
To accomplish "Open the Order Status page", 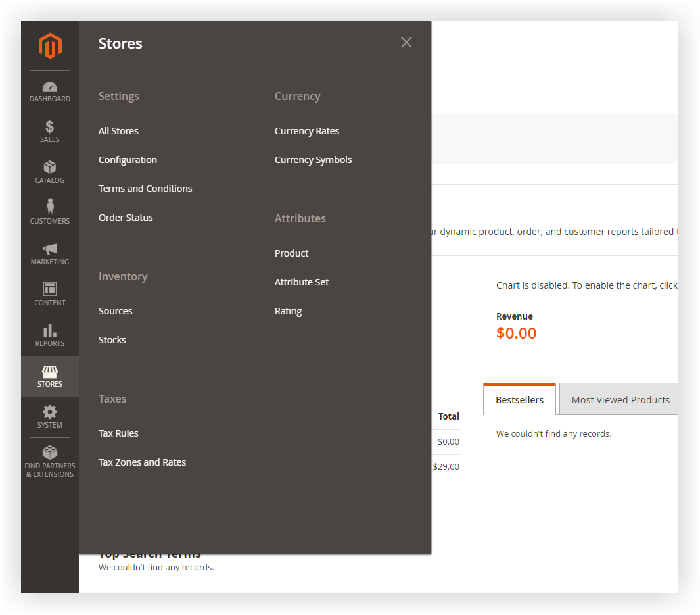I will [x=126, y=217].
